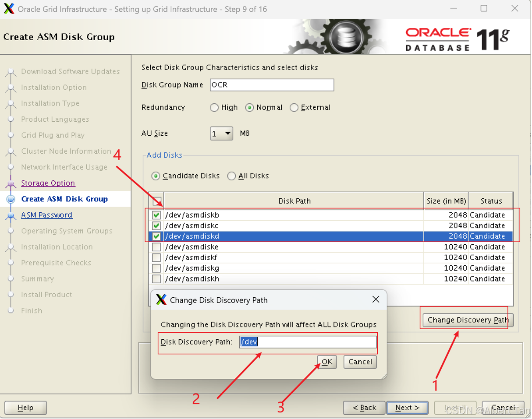
Task: Check the /dev/asmdiske checkbox
Action: click(x=156, y=247)
